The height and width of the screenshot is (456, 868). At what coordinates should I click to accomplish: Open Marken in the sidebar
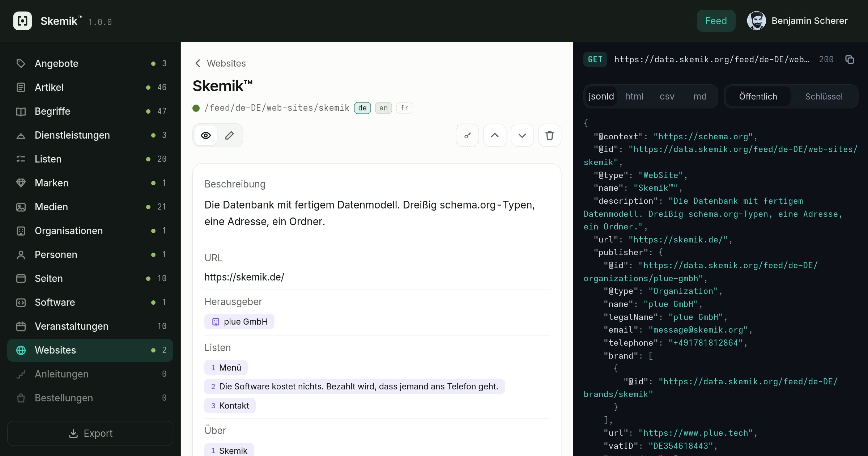tap(90, 183)
